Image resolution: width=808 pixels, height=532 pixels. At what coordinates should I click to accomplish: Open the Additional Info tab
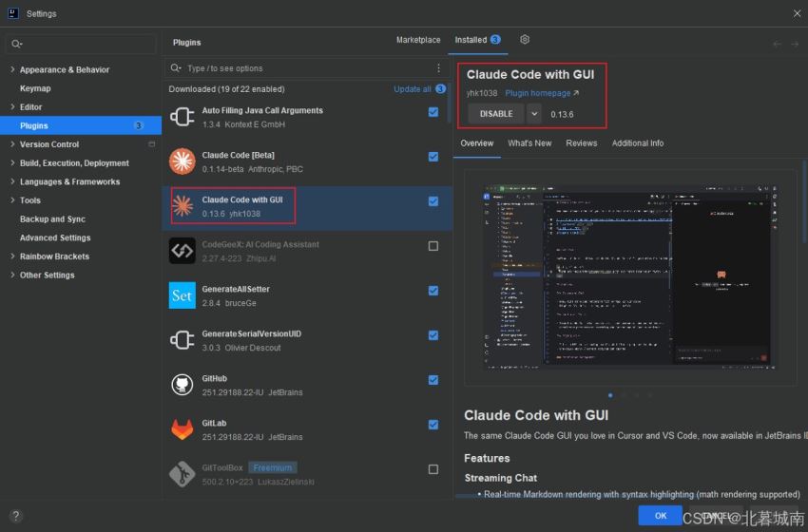[x=638, y=143]
